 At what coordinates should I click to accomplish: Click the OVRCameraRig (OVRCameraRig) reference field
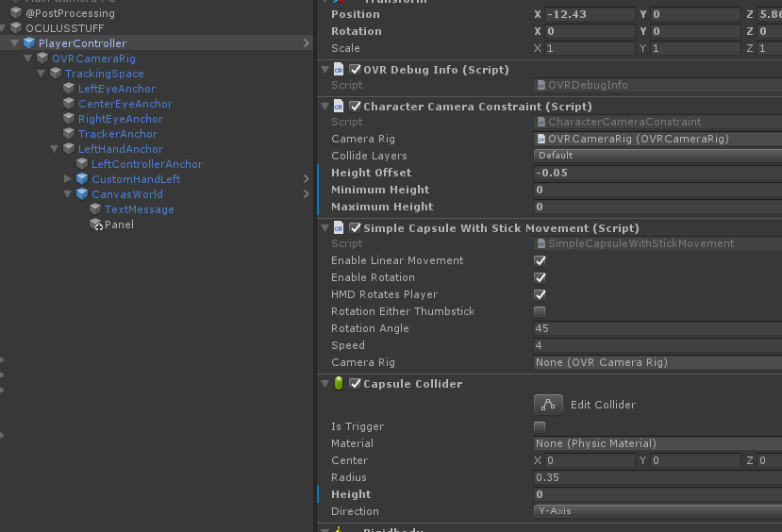tap(657, 139)
